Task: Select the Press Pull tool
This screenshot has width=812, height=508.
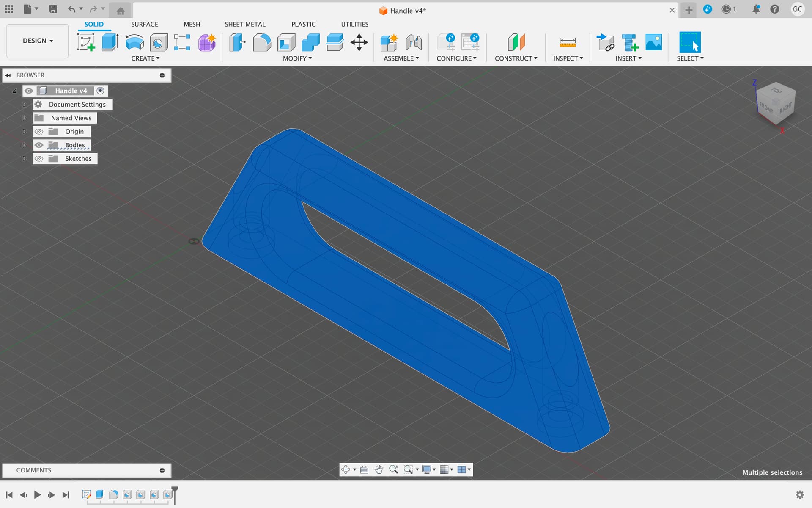Action: (x=237, y=42)
